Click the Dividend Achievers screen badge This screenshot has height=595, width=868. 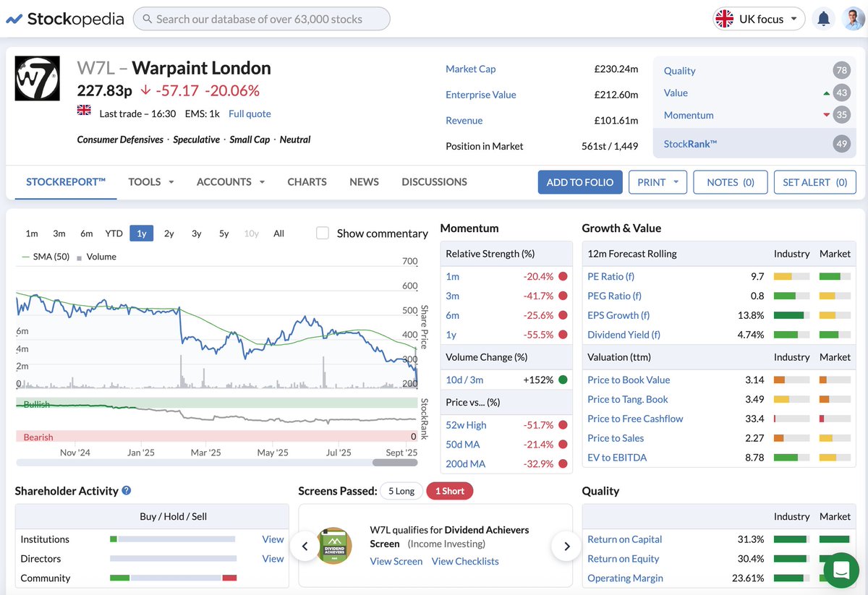[334, 546]
